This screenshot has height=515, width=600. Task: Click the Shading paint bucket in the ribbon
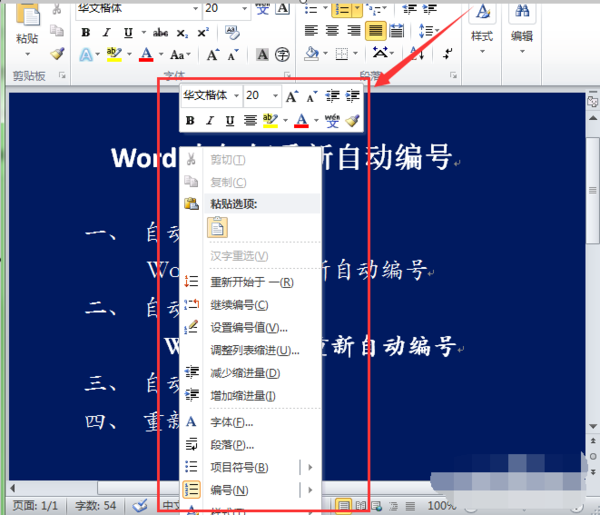coord(311,53)
